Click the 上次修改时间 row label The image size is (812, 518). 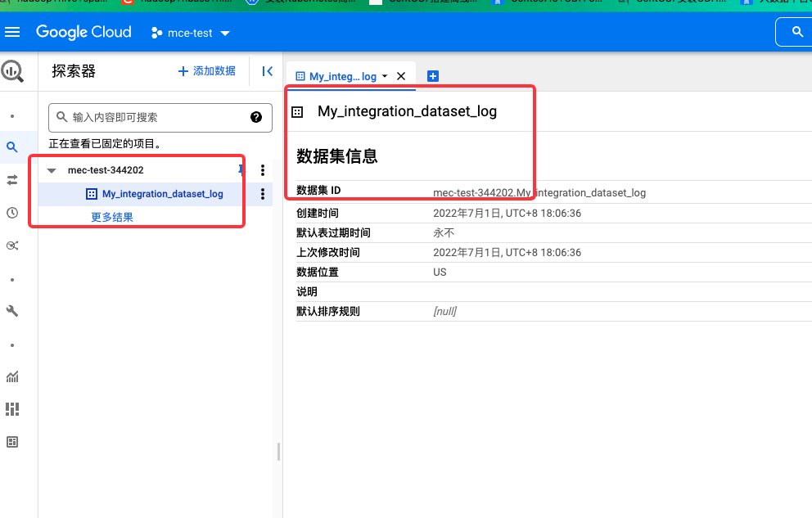click(327, 253)
